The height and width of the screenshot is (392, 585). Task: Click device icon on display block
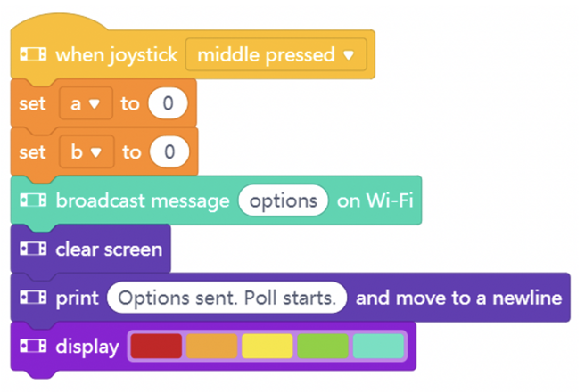pyautogui.click(x=33, y=347)
